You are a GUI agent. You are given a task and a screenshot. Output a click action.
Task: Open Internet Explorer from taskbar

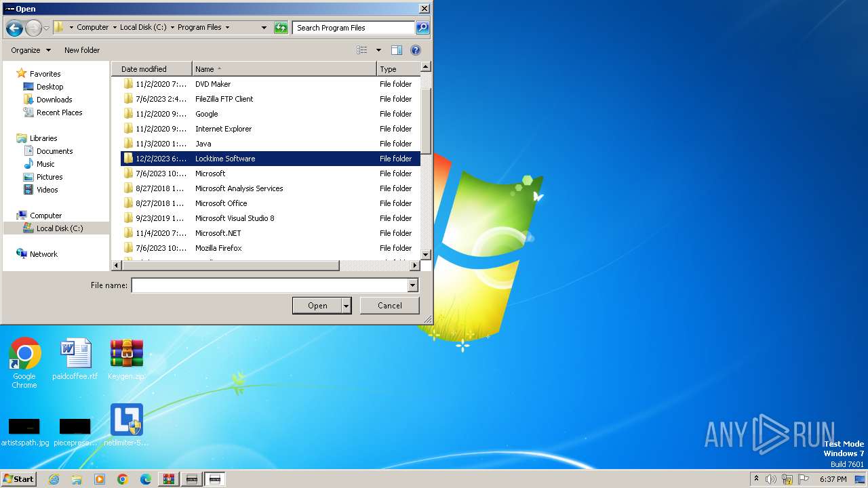pyautogui.click(x=54, y=479)
